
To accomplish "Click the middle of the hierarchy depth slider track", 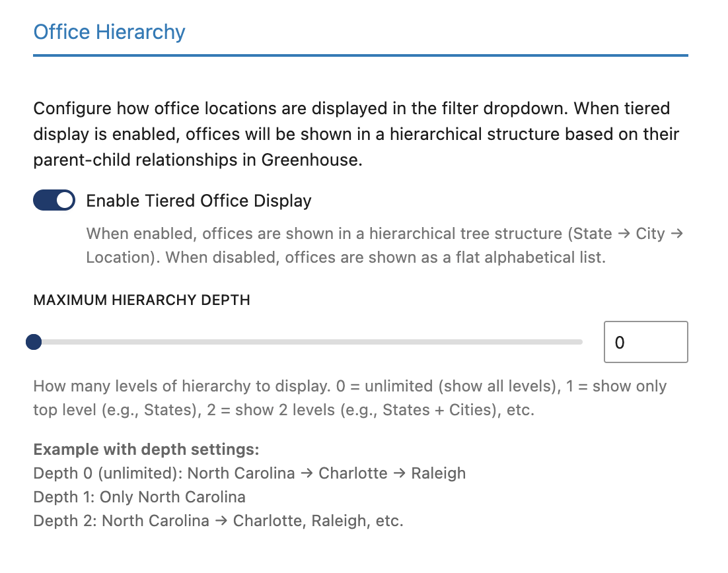I will (x=308, y=342).
